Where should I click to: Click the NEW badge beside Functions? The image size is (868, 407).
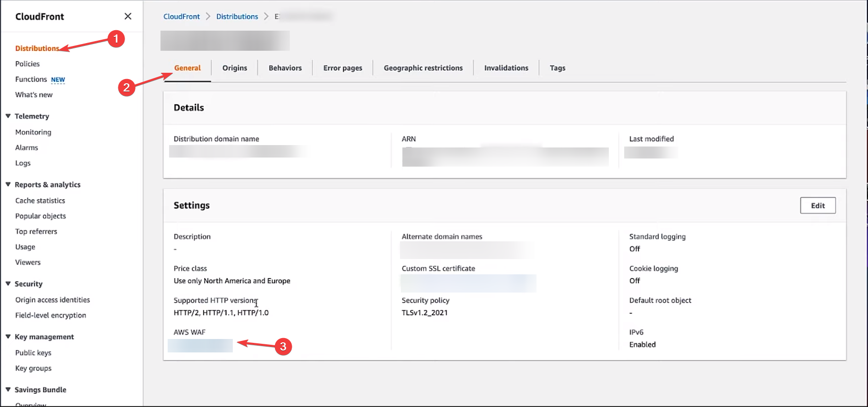(58, 79)
